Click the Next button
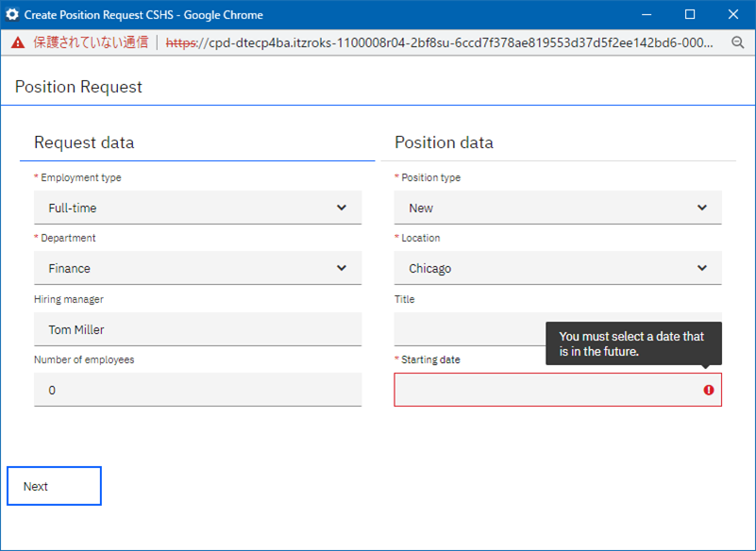 tap(54, 486)
